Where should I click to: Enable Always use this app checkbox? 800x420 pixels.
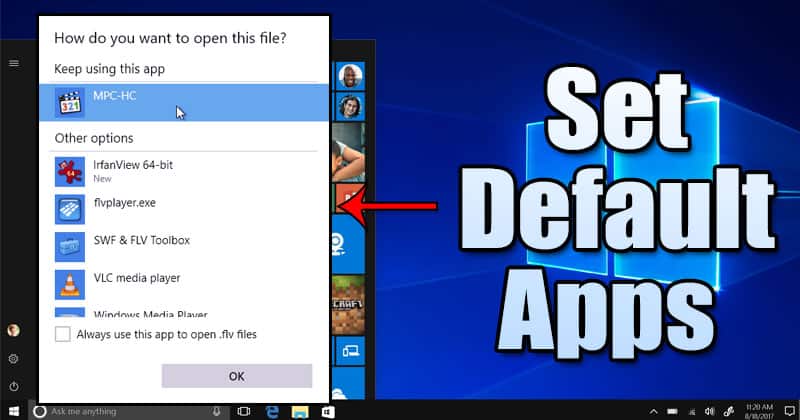pyautogui.click(x=63, y=334)
